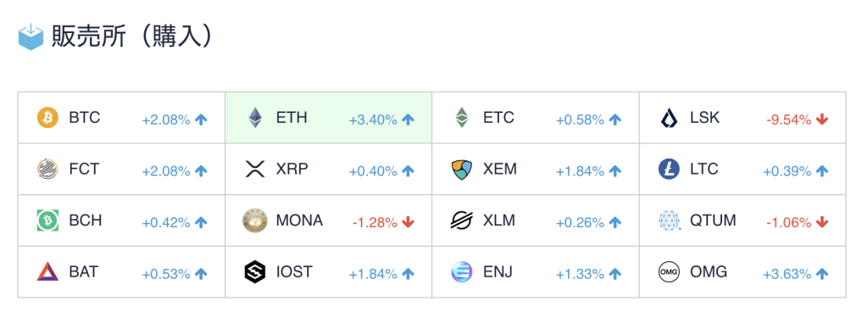Click the orange Bitcoin BTC logo
Screen dimensions: 868x318
(x=47, y=118)
